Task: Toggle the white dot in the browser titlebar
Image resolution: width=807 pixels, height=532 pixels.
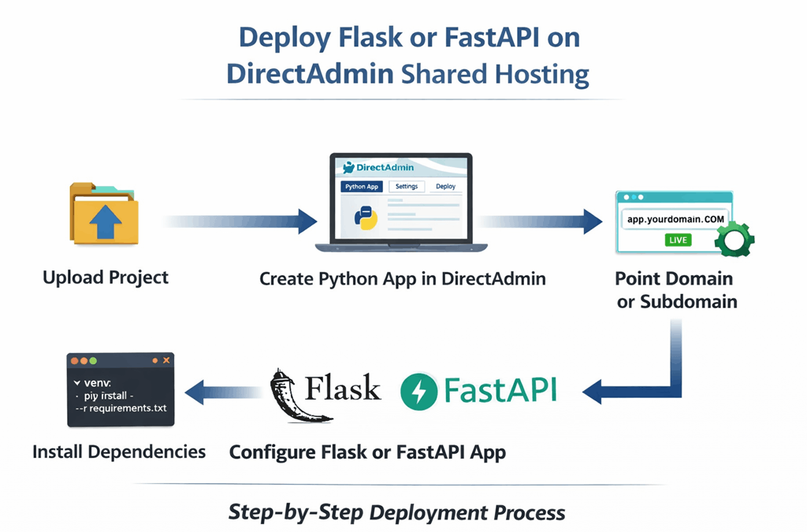Action: point(627,196)
